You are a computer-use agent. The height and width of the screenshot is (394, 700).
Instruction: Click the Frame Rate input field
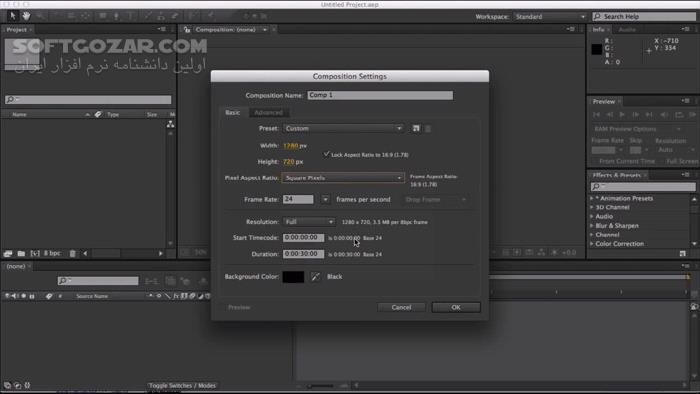298,199
